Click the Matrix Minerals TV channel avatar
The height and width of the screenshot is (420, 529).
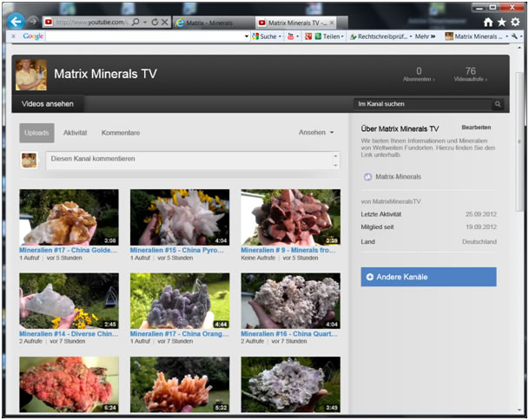point(31,75)
